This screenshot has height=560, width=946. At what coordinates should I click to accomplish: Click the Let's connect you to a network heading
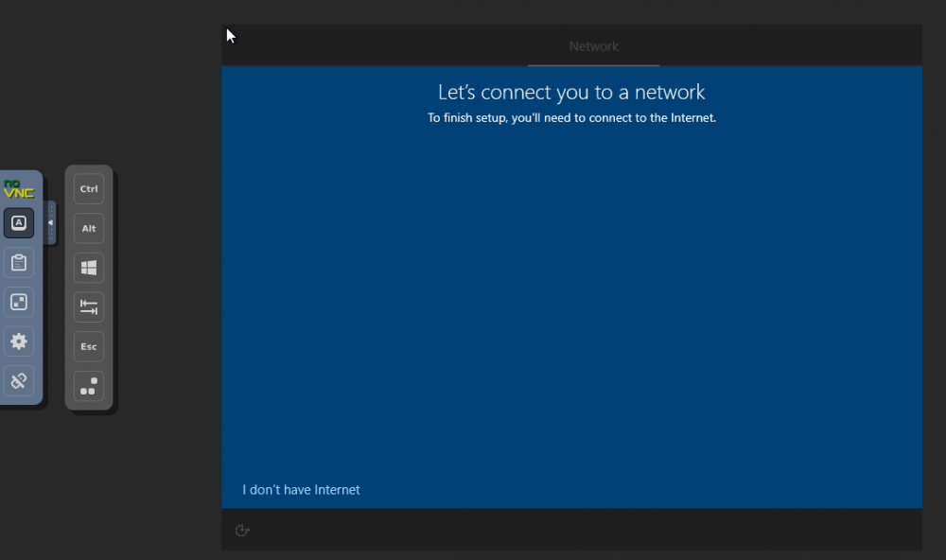point(571,92)
